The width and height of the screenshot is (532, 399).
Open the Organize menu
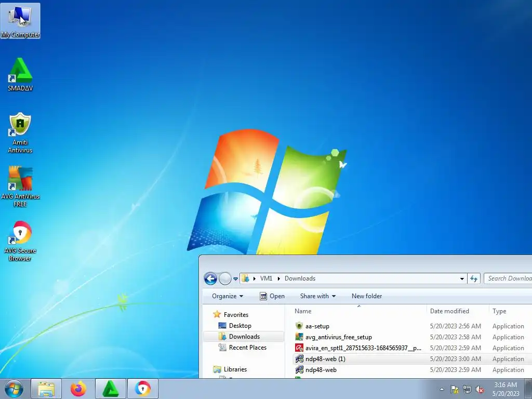[x=228, y=296]
